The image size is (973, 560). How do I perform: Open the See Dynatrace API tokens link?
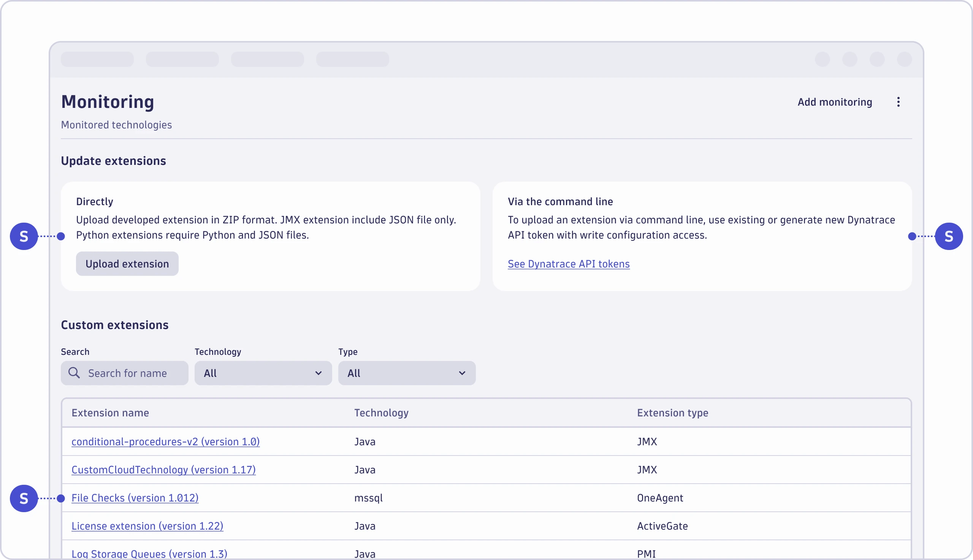(568, 263)
